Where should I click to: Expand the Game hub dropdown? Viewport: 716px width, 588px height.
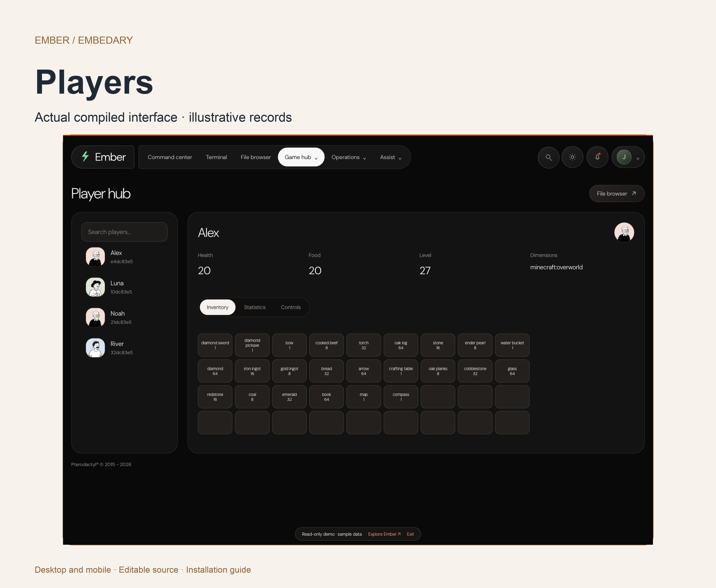click(301, 157)
